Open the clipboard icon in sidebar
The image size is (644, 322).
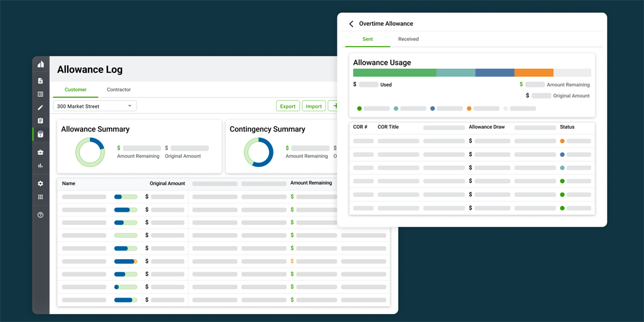41,121
